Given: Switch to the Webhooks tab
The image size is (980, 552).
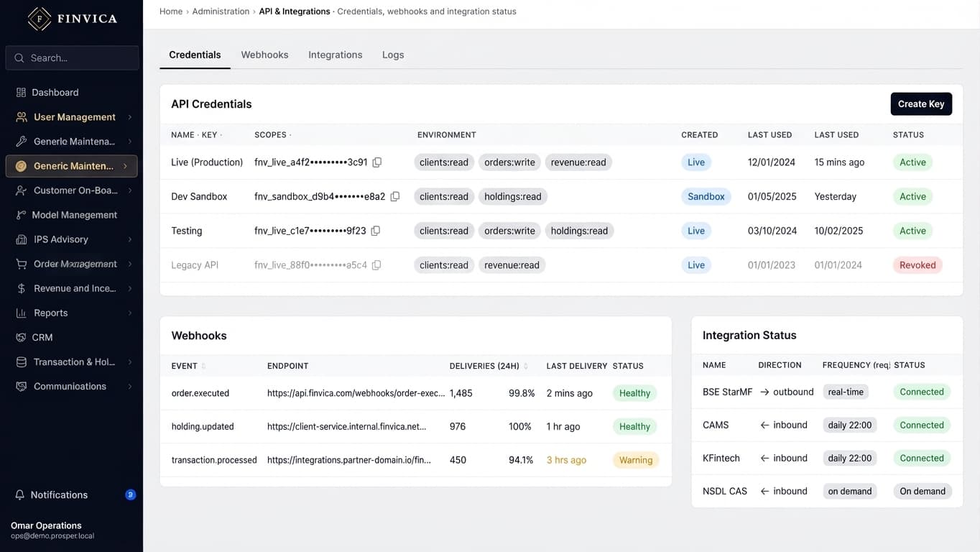Looking at the screenshot, I should tap(264, 55).
